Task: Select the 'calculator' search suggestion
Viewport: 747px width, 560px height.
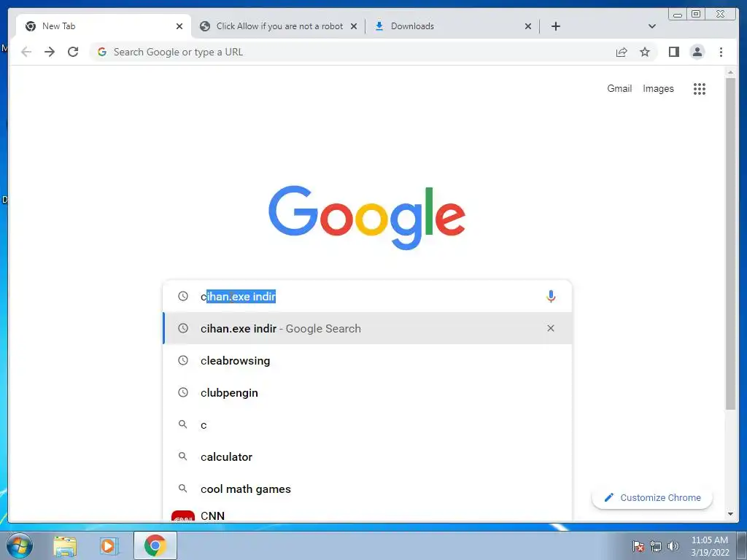Action: click(367, 456)
